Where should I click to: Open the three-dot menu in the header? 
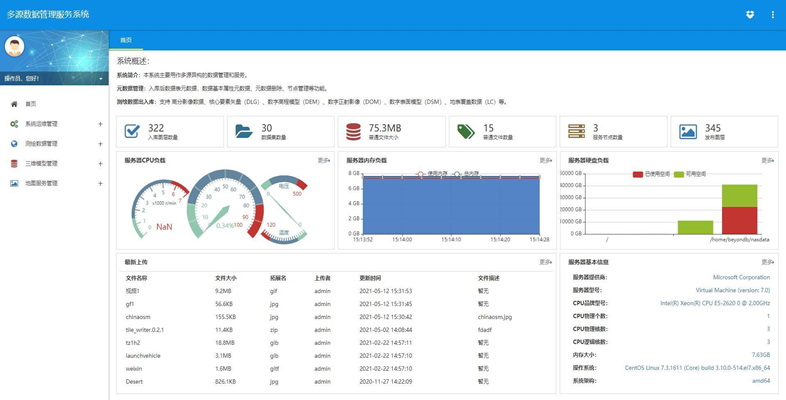tap(773, 14)
